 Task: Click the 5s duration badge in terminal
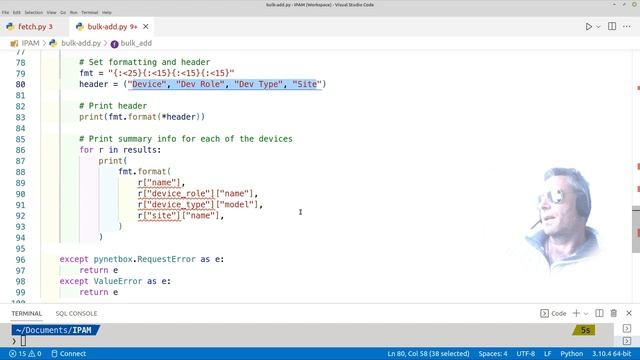[585, 330]
